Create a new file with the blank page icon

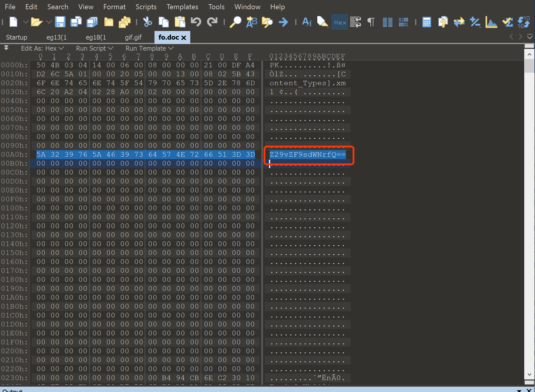(x=13, y=22)
